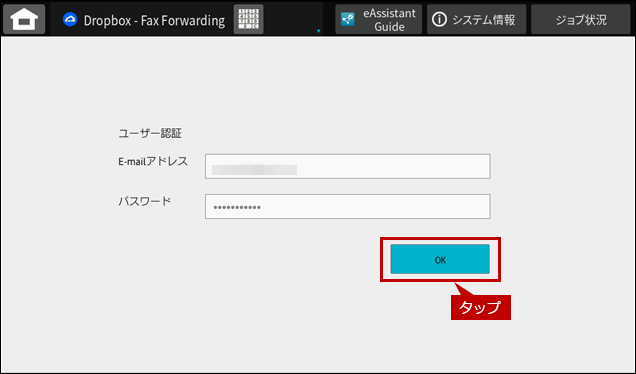Click the eAssistant Guide icon
This screenshot has height=374, width=636.
click(x=348, y=19)
